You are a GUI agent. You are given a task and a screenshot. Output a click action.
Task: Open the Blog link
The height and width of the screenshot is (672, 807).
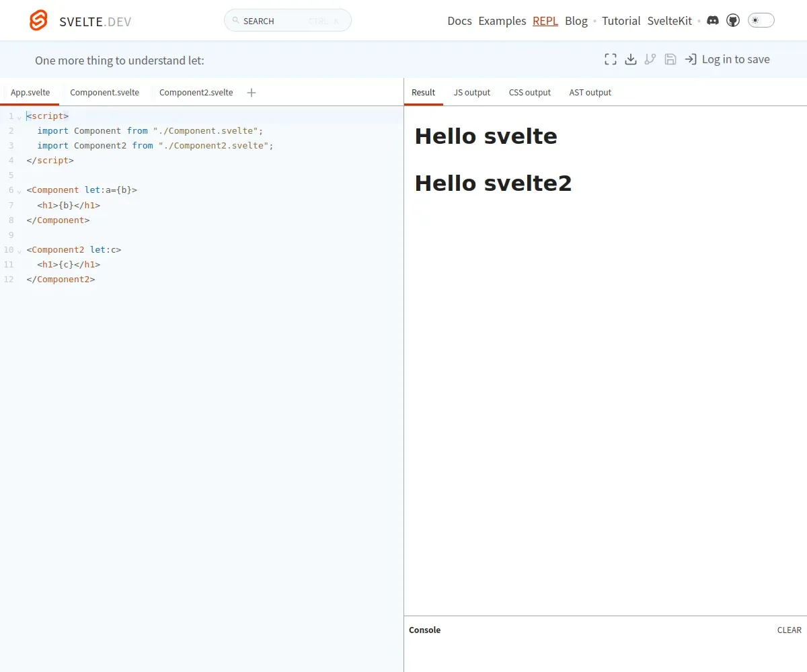[576, 21]
